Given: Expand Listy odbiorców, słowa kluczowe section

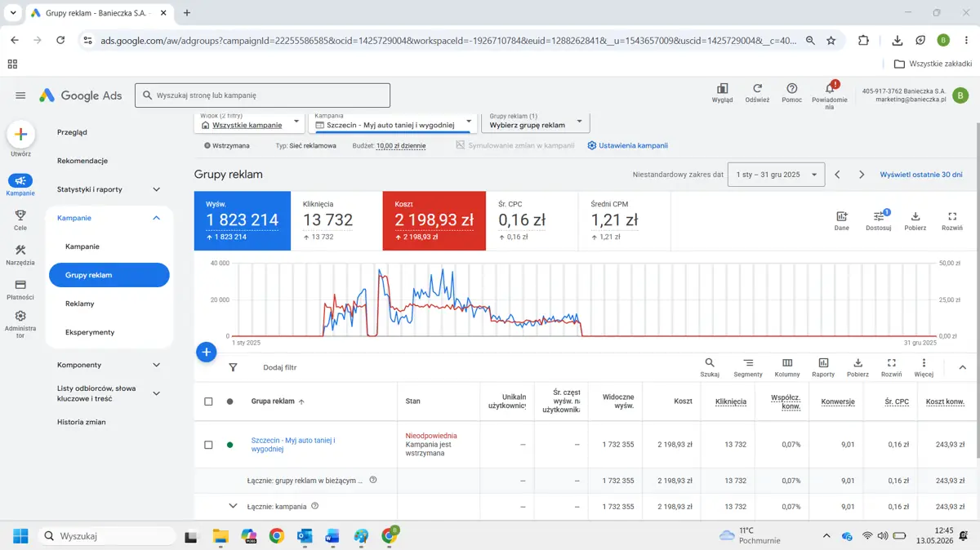Looking at the screenshot, I should (x=157, y=393).
